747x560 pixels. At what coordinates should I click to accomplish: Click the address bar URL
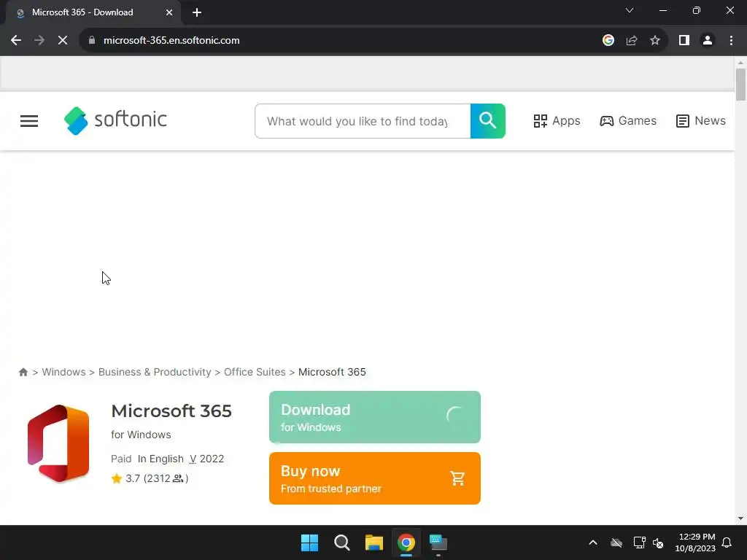pos(171,41)
